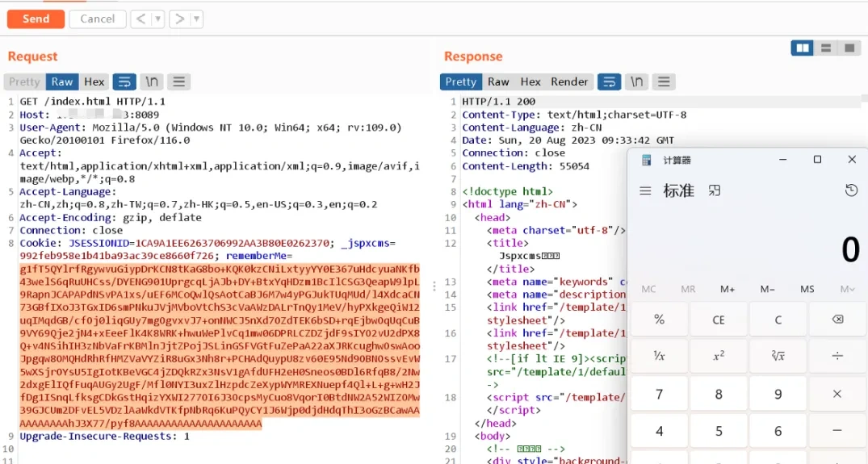This screenshot has height=464, width=868.
Task: Click the calculator M− memory subtract button
Action: (x=767, y=289)
